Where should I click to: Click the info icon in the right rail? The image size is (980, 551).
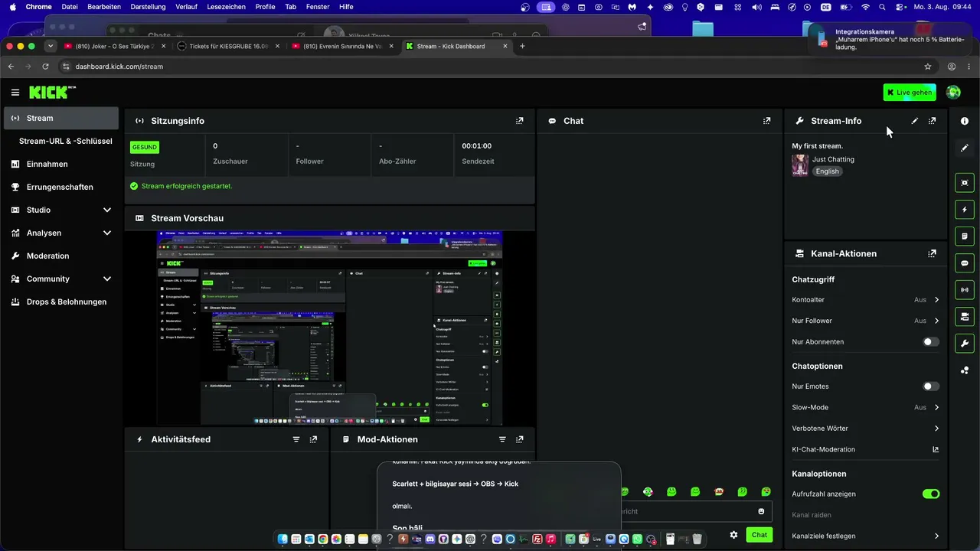(965, 121)
